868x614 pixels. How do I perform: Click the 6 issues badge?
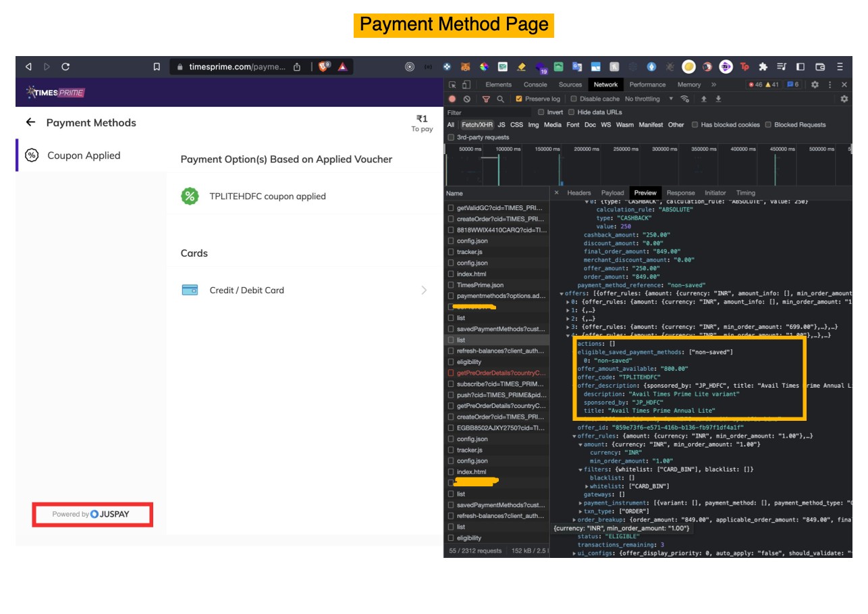(792, 84)
